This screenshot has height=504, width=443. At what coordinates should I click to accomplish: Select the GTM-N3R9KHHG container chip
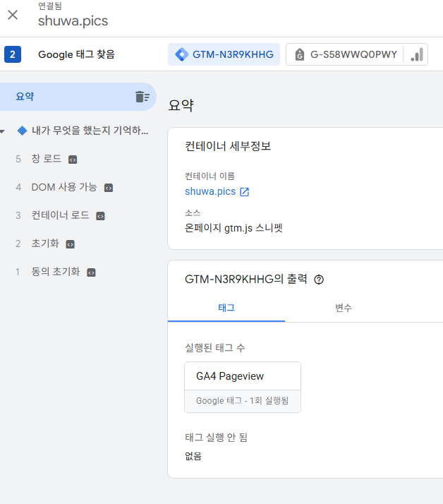(224, 54)
